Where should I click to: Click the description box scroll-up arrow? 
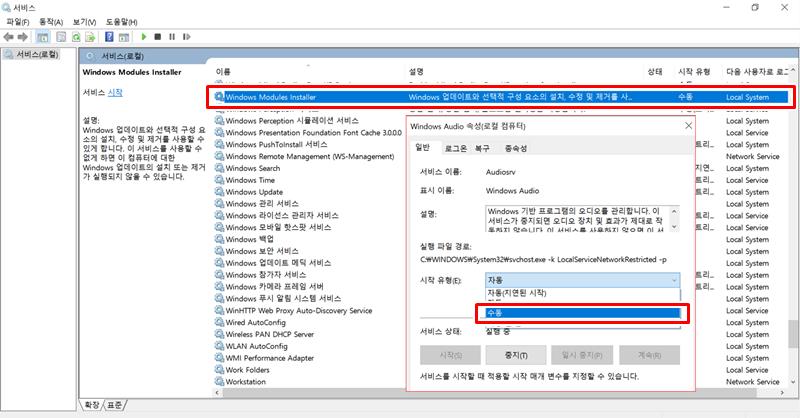(674, 211)
